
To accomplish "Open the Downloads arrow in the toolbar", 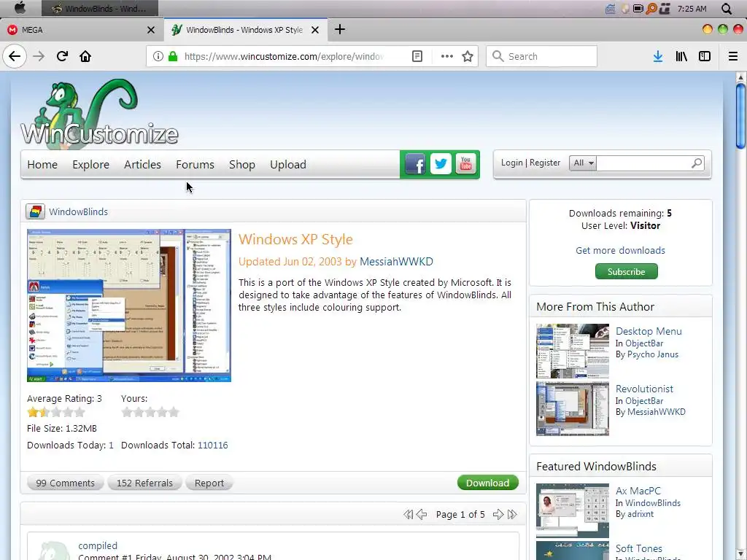I will (x=658, y=56).
